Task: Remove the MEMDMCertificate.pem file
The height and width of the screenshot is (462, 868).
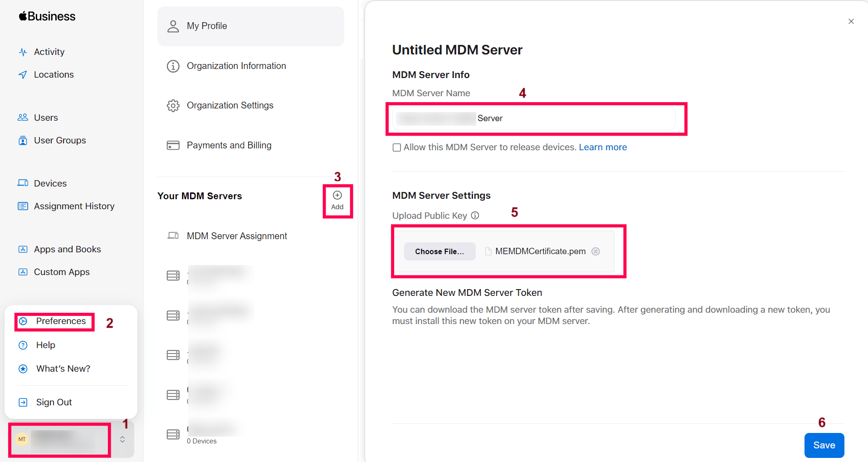Action: click(596, 251)
